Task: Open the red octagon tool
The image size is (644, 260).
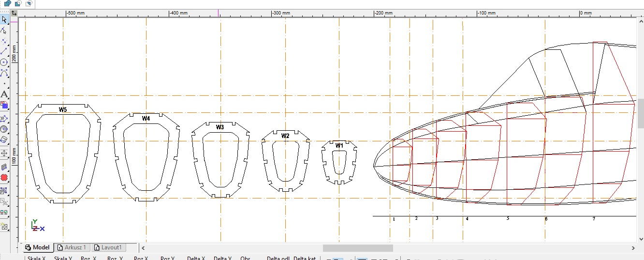Action: 4,178
